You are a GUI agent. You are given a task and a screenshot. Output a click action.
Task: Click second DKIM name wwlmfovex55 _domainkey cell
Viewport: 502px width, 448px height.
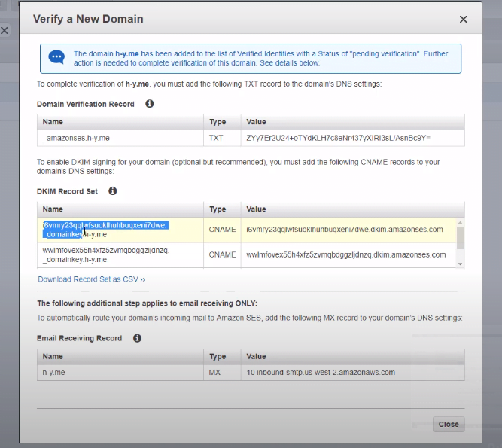(105, 254)
